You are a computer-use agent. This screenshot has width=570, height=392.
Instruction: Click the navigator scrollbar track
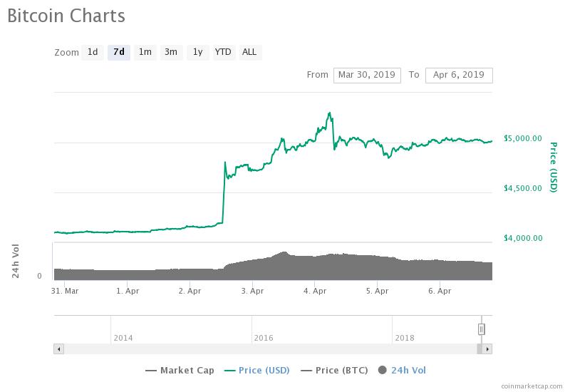(270, 349)
